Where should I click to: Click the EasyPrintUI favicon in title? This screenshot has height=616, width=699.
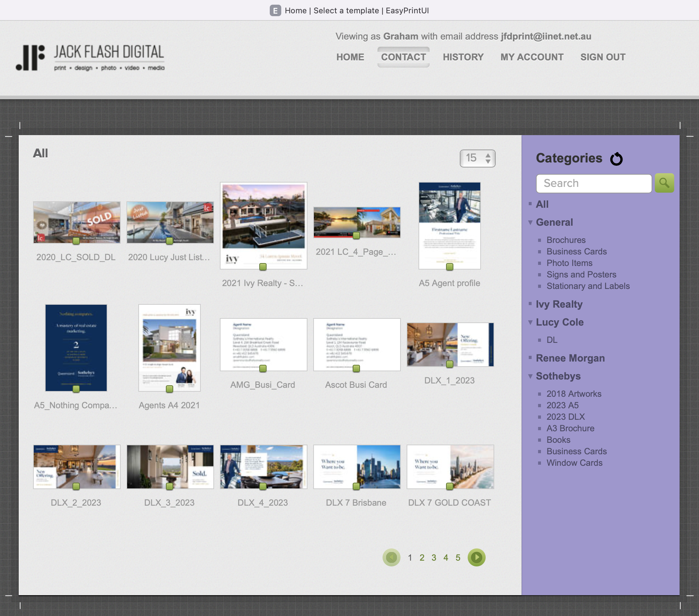click(x=275, y=10)
